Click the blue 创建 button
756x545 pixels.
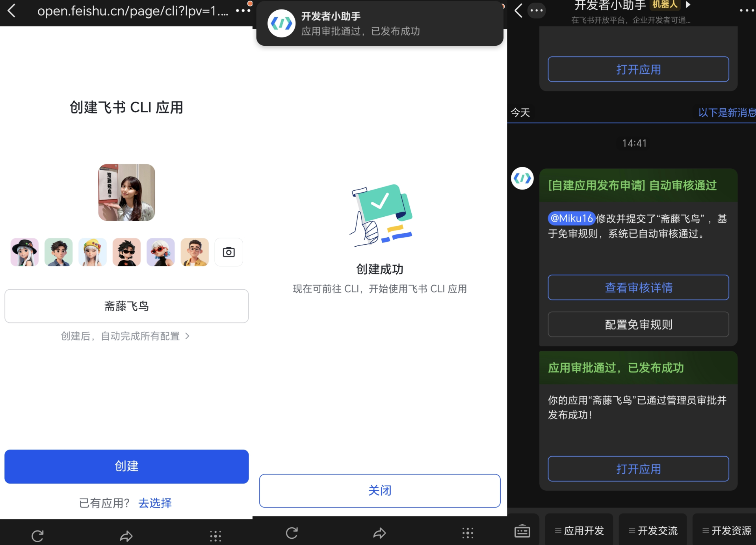coord(126,466)
